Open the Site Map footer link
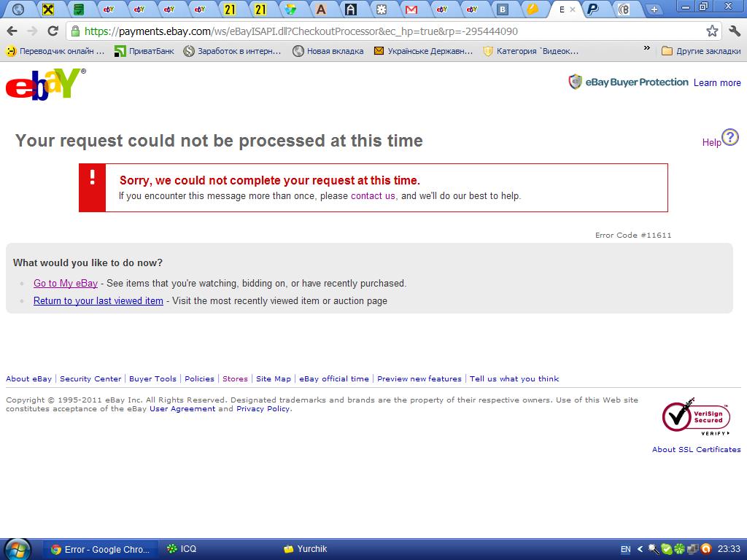The width and height of the screenshot is (747, 560). (x=274, y=379)
